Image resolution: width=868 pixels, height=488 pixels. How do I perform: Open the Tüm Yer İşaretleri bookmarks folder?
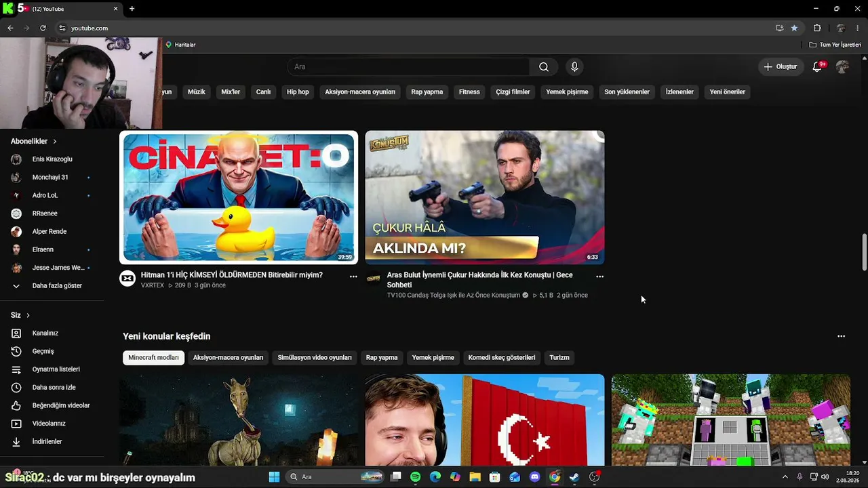835,45
